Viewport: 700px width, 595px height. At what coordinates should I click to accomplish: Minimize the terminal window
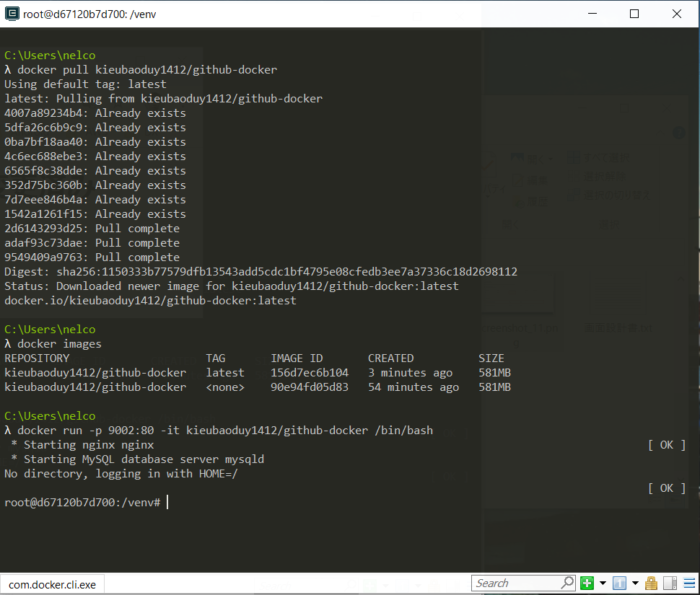592,13
